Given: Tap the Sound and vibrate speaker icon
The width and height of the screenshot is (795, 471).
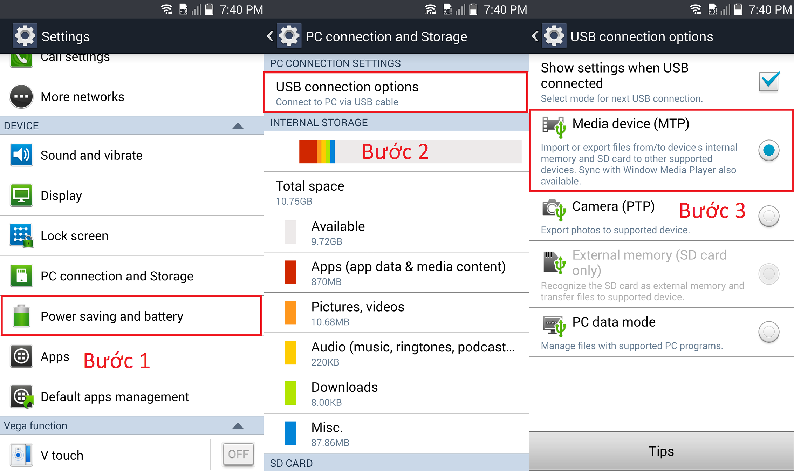Looking at the screenshot, I should click(x=22, y=155).
